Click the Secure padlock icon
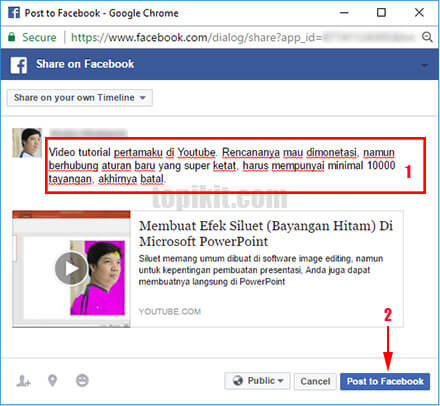The height and width of the screenshot is (406, 440). point(12,37)
